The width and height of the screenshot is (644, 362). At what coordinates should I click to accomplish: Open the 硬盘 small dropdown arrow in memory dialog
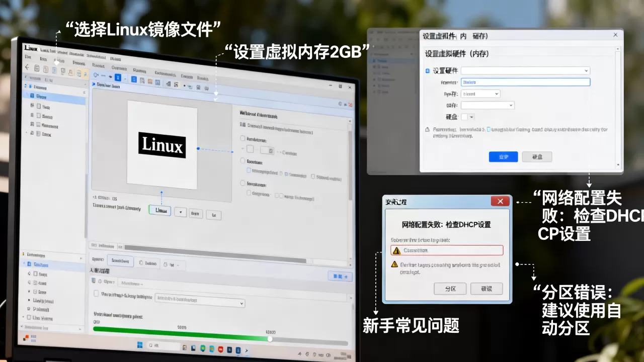coord(471,117)
